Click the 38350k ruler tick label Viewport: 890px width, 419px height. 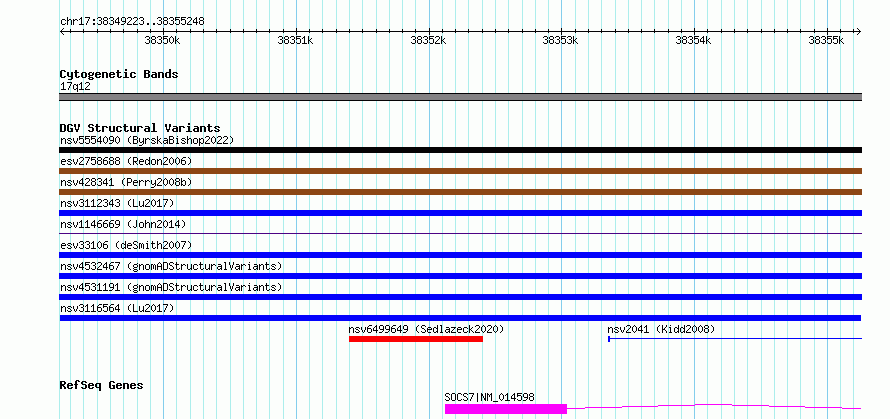(163, 40)
